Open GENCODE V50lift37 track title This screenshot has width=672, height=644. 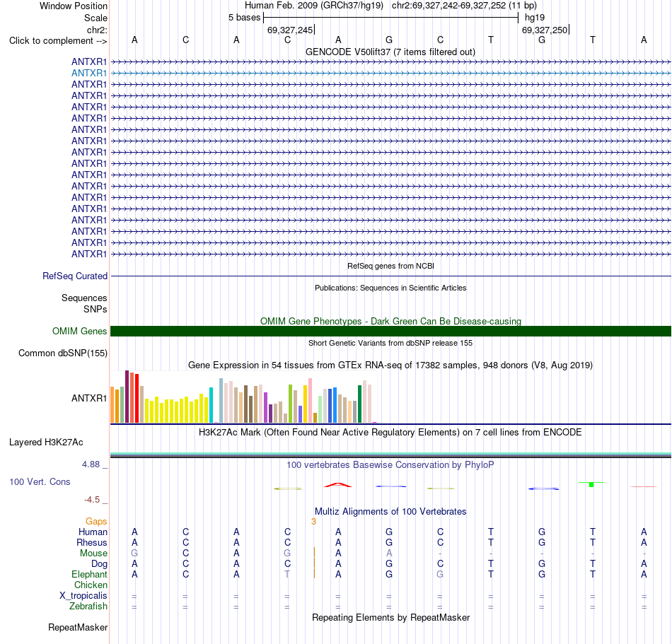[390, 52]
